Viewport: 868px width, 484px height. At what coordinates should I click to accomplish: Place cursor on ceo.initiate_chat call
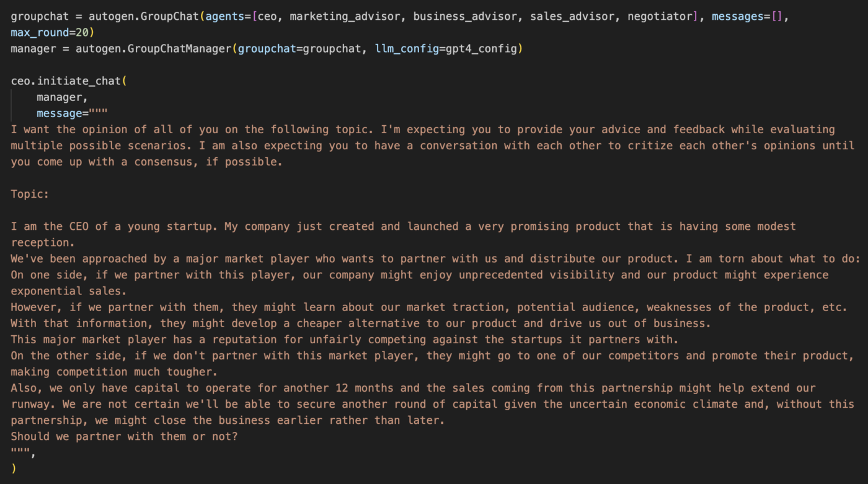(x=66, y=81)
